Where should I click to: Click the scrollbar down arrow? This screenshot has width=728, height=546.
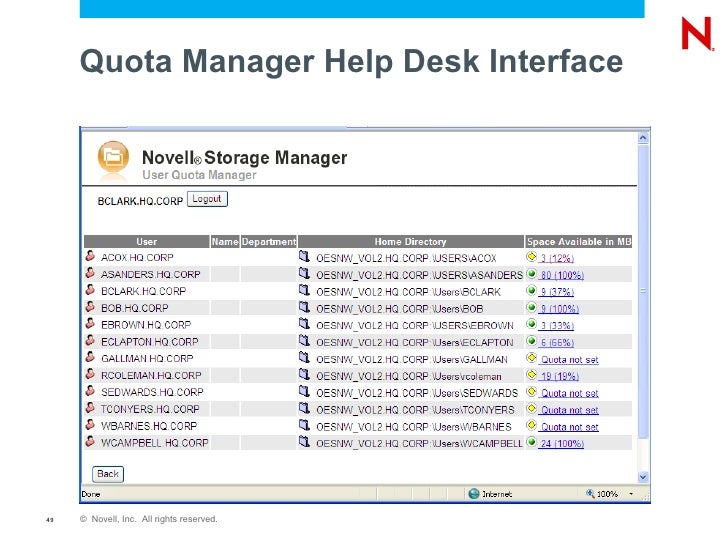(643, 477)
